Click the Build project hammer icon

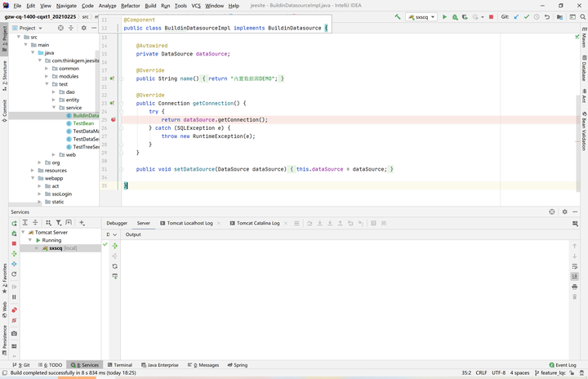pos(398,16)
